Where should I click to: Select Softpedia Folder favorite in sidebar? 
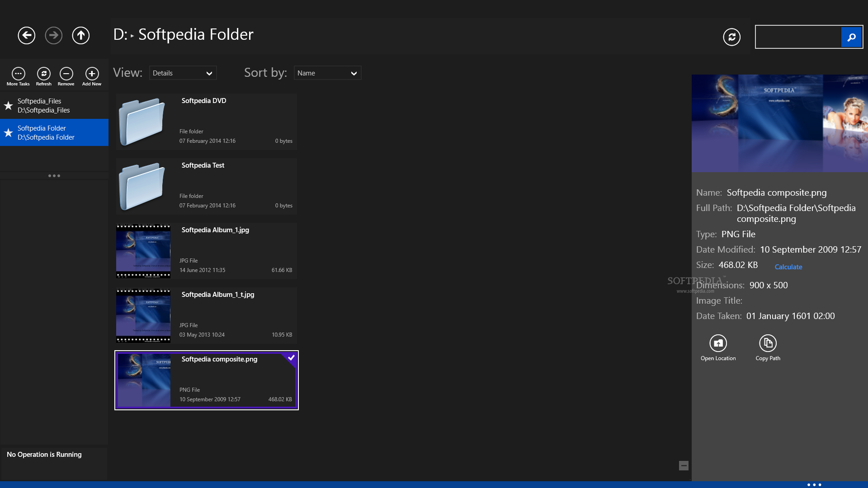pyautogui.click(x=54, y=133)
